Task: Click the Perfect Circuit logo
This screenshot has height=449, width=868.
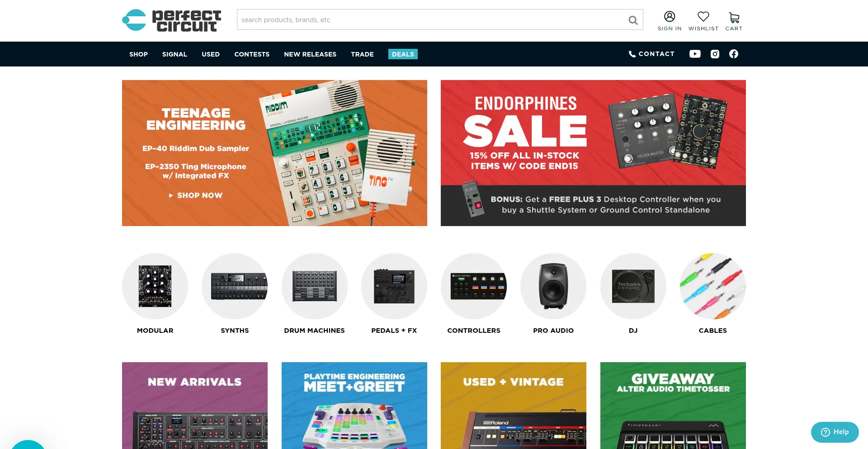Action: coord(172,20)
